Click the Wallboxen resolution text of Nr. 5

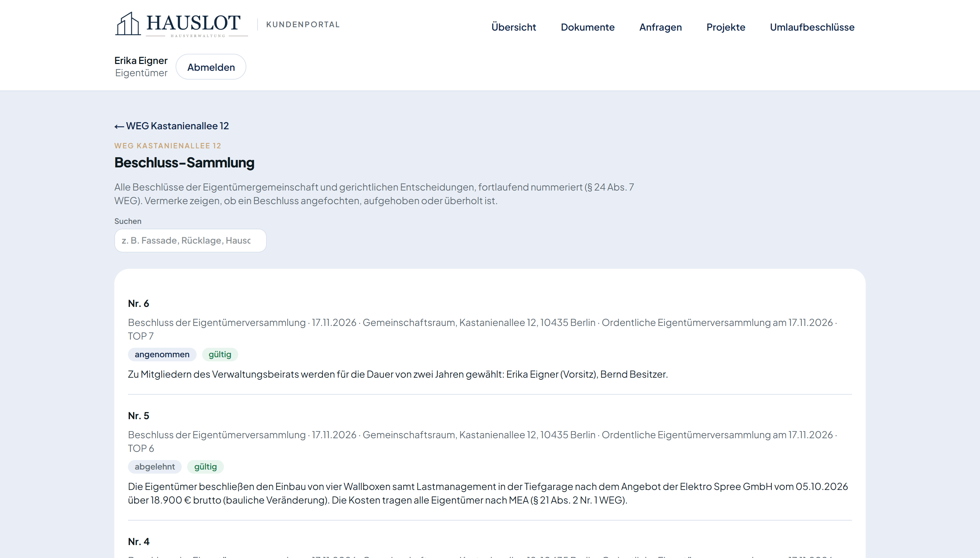point(488,493)
